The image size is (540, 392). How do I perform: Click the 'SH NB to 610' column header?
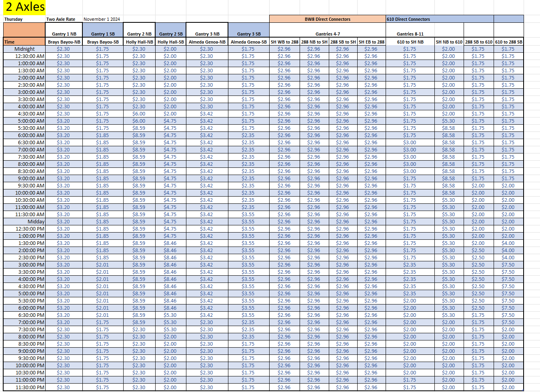tap(449, 42)
